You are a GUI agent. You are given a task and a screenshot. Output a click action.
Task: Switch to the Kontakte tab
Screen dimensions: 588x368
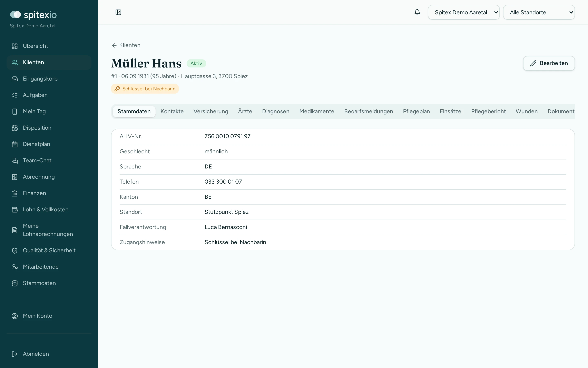172,111
